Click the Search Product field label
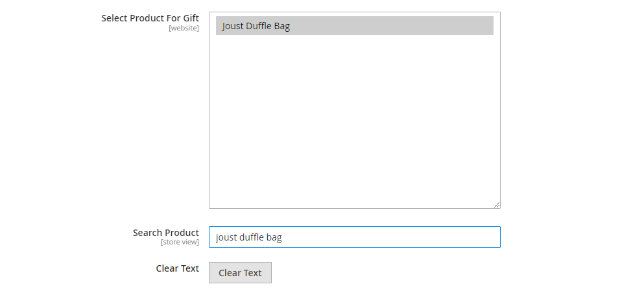The image size is (644, 295). 165,233
